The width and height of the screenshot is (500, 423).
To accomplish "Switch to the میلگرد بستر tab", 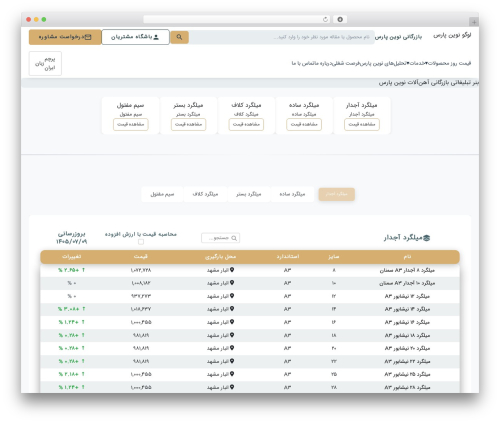I will tap(249, 194).
